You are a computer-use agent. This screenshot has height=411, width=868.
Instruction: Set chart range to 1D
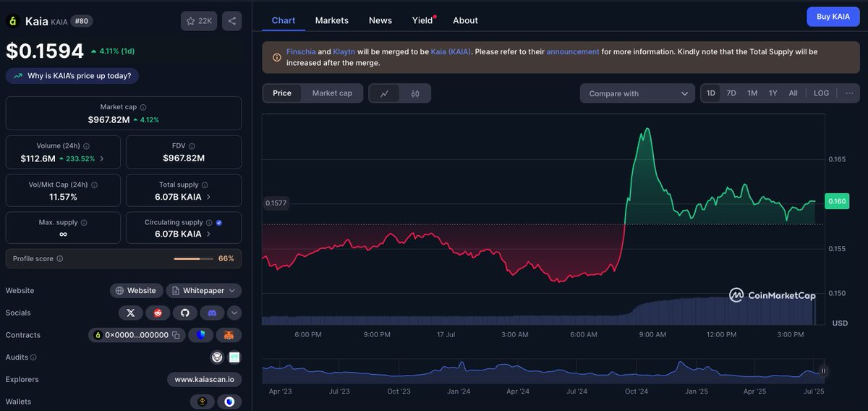click(x=711, y=93)
